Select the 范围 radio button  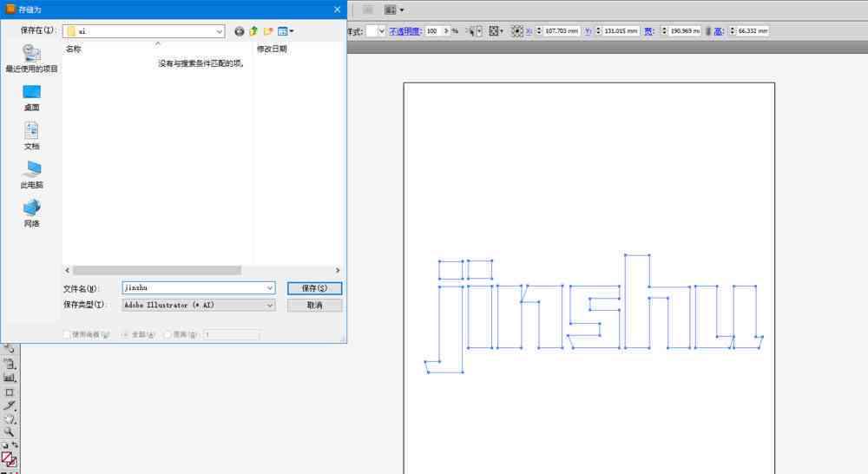coord(168,334)
